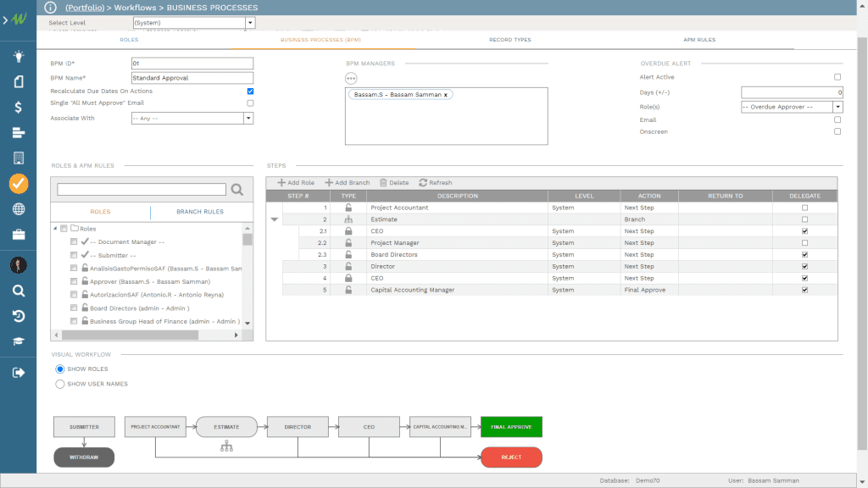Open the Branch Rules tab

click(200, 212)
